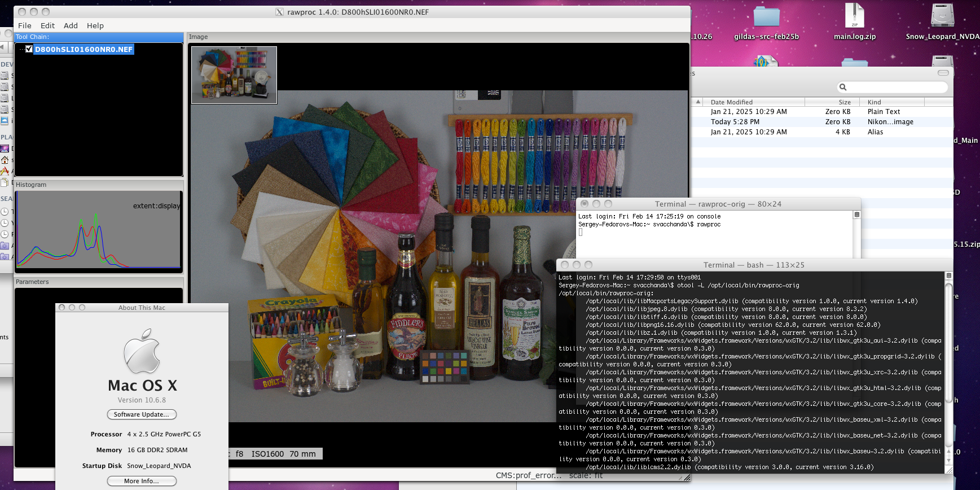Click the home icon in left Finder sidebar
The height and width of the screenshot is (490, 980).
tap(5, 160)
